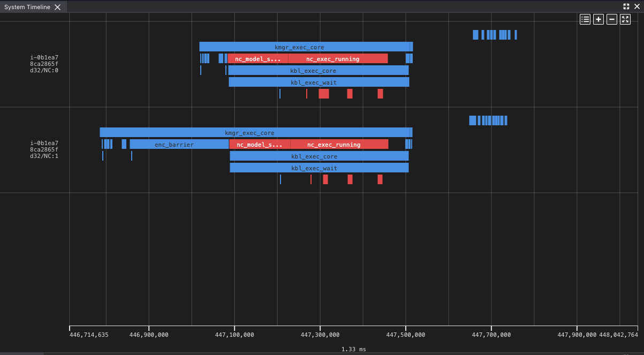This screenshot has height=355, width=644.
Task: Click the 1.33 ms scale indicator
Action: (354, 349)
